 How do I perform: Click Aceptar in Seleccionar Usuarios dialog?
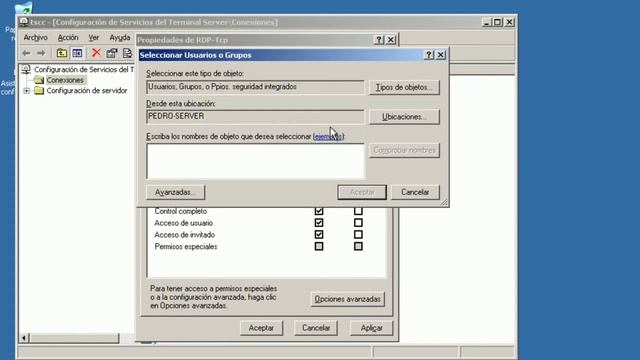coord(362,192)
